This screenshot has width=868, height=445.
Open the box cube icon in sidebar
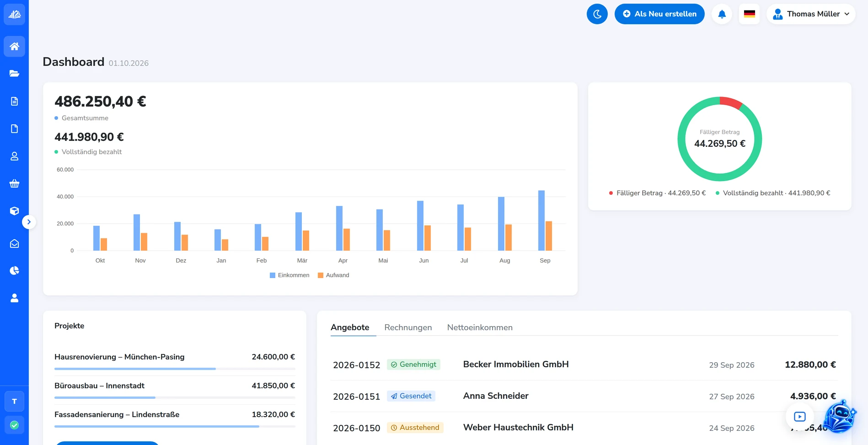(x=14, y=211)
